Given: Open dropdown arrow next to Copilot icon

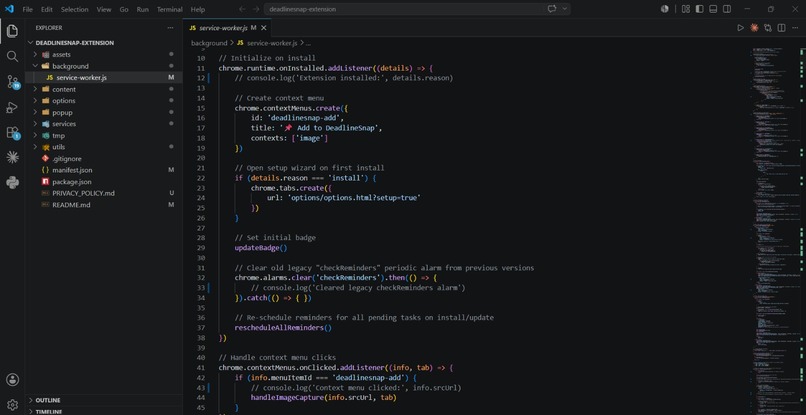Looking at the screenshot, I should click(565, 9).
